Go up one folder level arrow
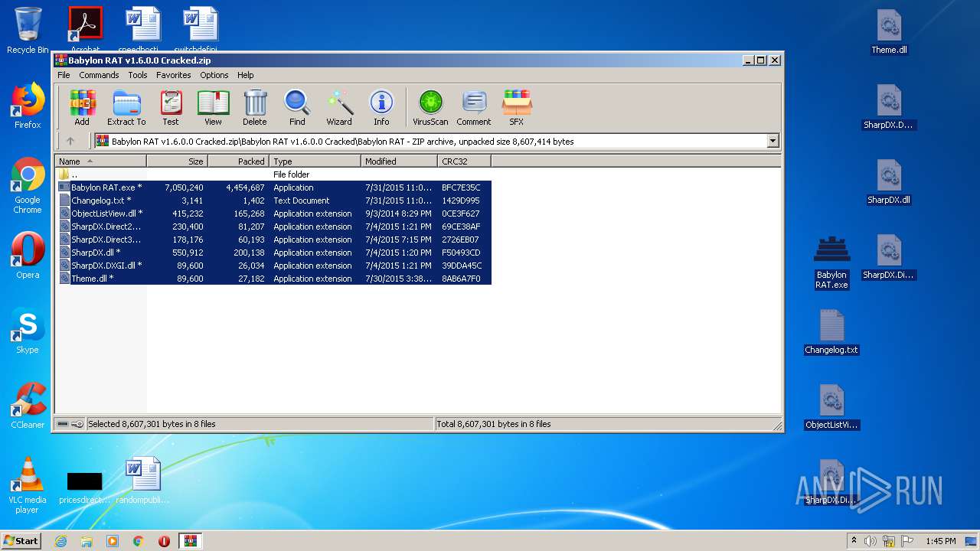The height and width of the screenshot is (551, 980). coord(70,141)
